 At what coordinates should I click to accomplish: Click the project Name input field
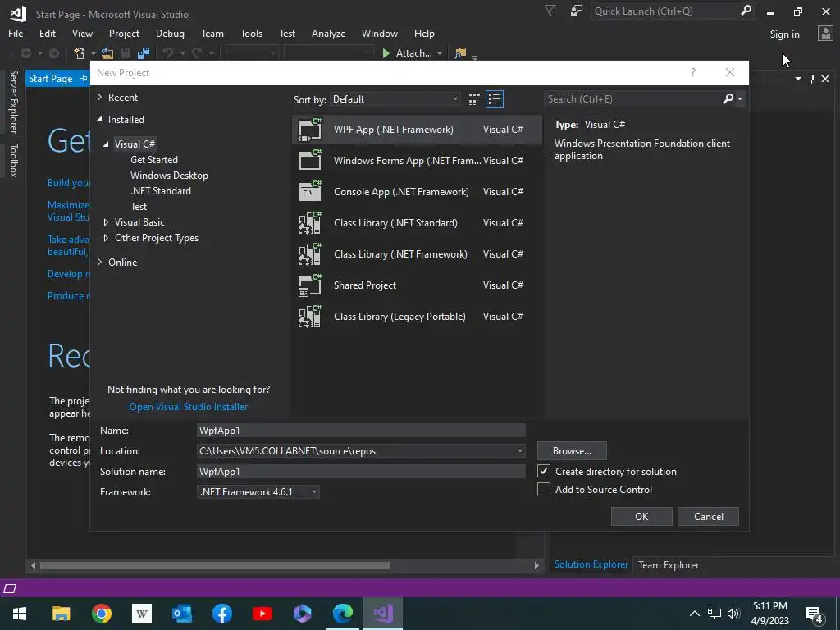[361, 430]
